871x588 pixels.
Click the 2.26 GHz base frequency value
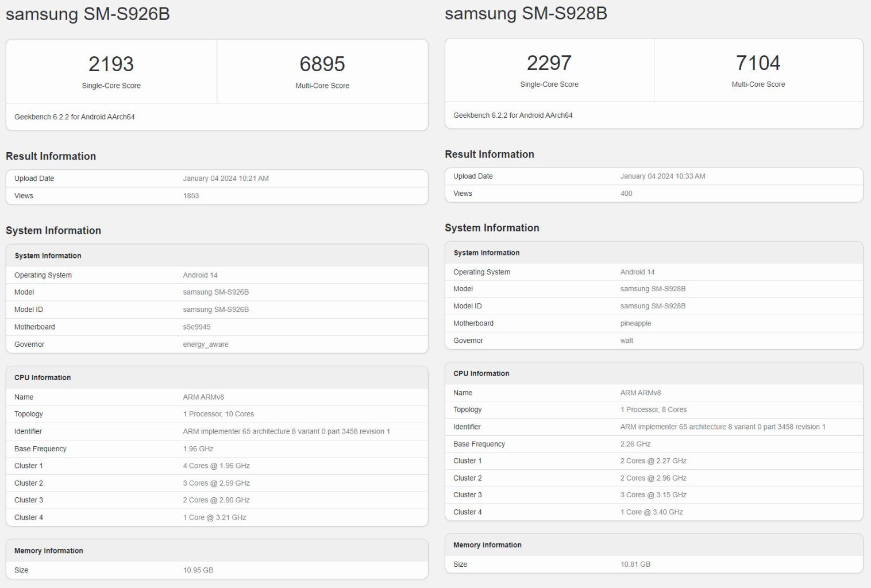click(635, 444)
